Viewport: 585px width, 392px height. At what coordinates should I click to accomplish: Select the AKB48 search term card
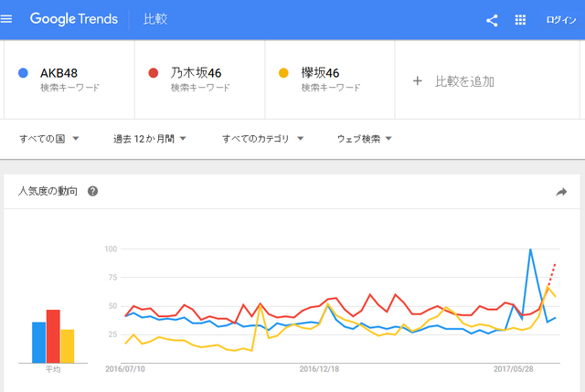69,79
